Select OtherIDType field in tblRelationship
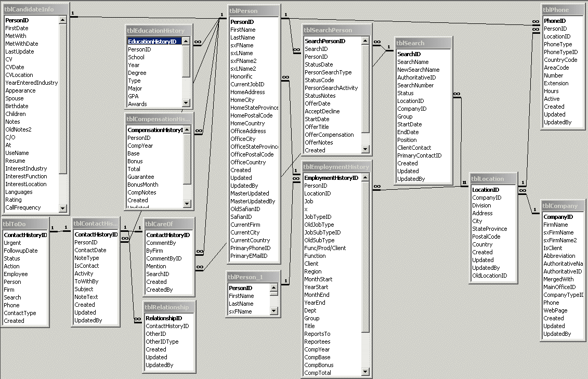Screen dimensions: 588x379 (x=162, y=342)
